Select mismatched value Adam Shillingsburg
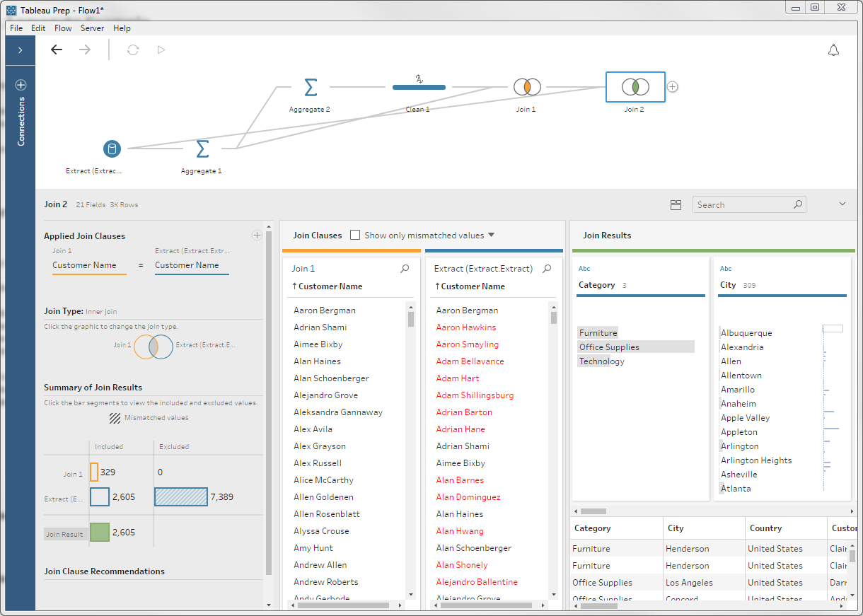Viewport: 863px width, 616px height. coord(475,395)
